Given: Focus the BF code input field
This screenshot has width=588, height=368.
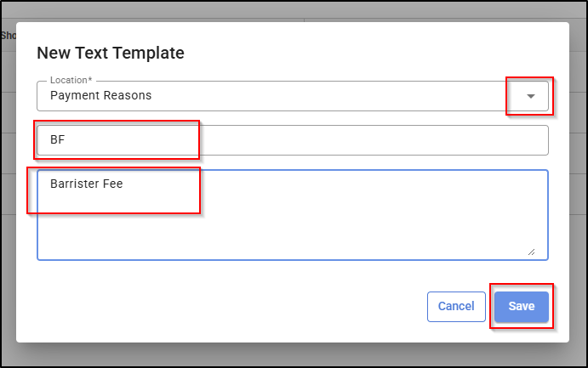Looking at the screenshot, I should pyautogui.click(x=289, y=140).
